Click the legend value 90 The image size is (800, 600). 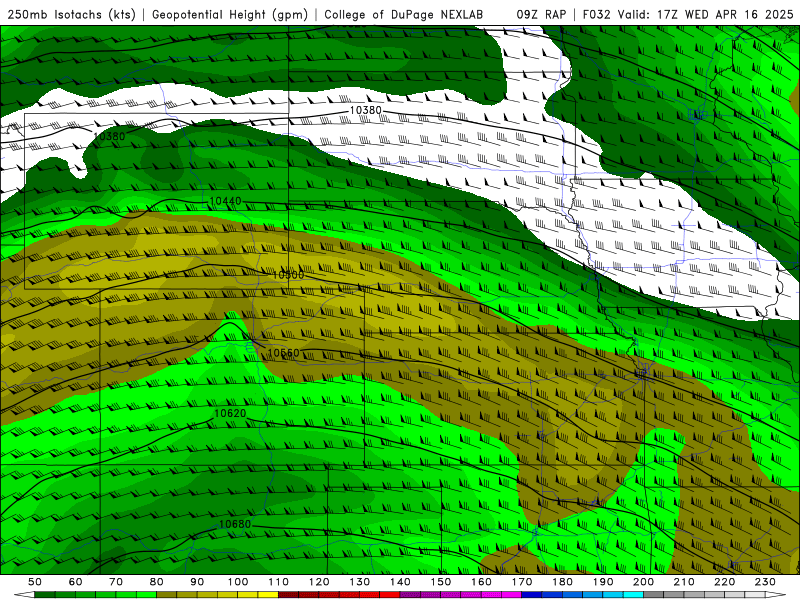197,582
